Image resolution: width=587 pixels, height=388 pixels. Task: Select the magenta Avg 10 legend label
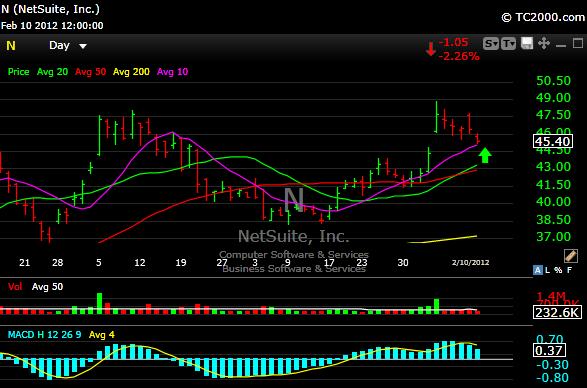coord(173,72)
